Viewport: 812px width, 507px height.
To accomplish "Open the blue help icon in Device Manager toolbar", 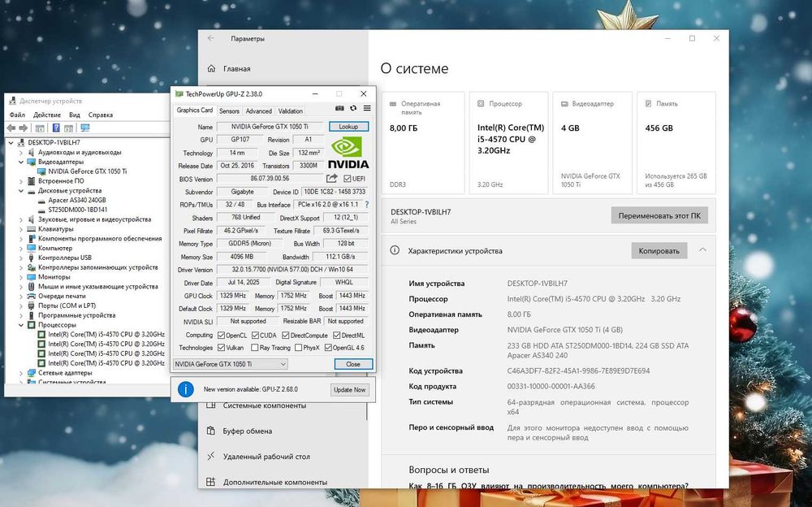I will tap(56, 128).
